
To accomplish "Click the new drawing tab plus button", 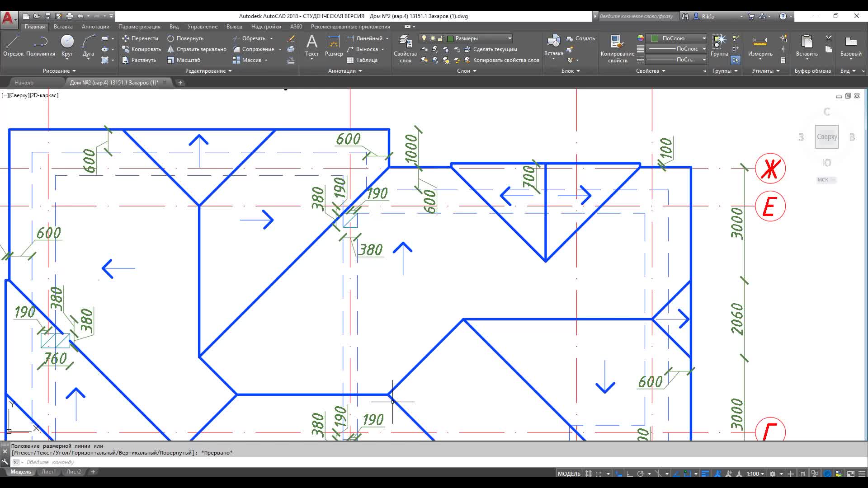I will point(180,83).
